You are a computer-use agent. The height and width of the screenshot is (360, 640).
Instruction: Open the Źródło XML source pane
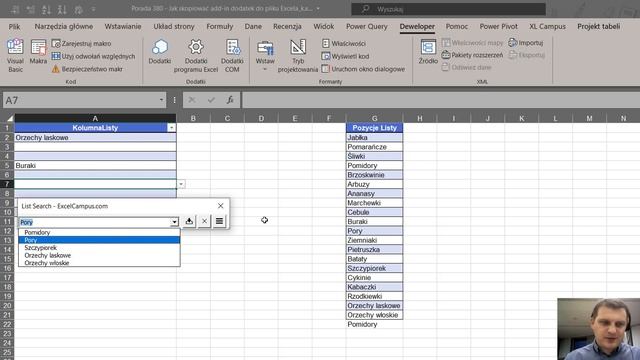(x=428, y=51)
